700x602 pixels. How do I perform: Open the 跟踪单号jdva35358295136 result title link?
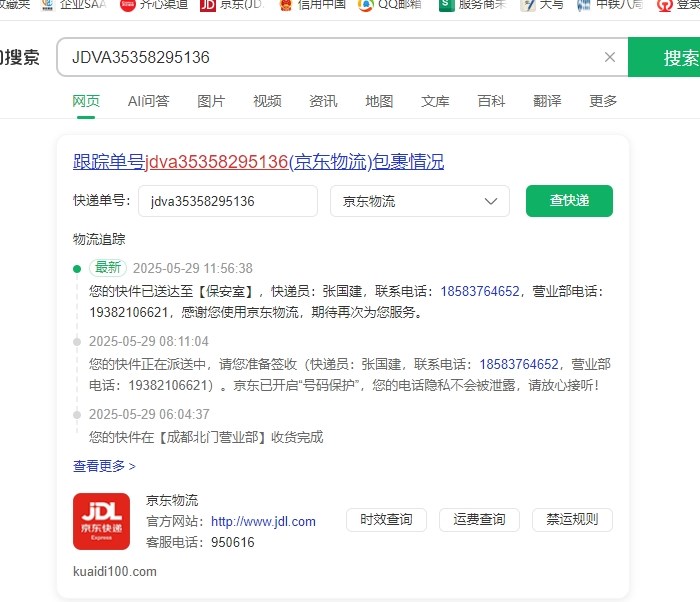click(258, 162)
